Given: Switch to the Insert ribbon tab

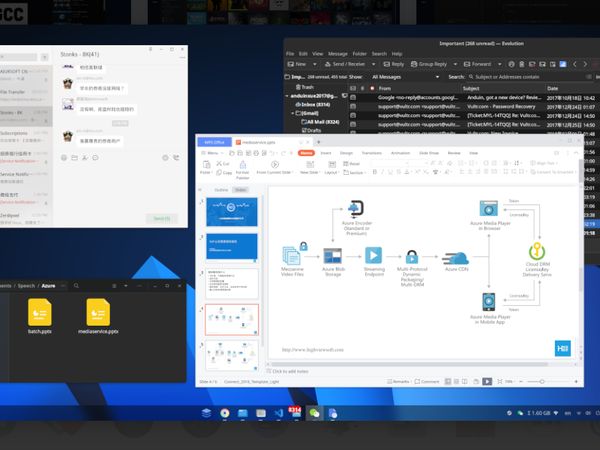Looking at the screenshot, I should pos(325,153).
